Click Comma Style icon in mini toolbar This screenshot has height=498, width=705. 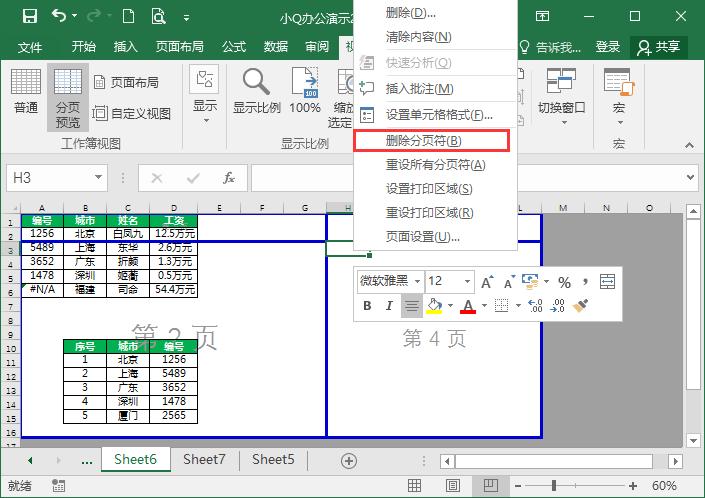[x=585, y=282]
